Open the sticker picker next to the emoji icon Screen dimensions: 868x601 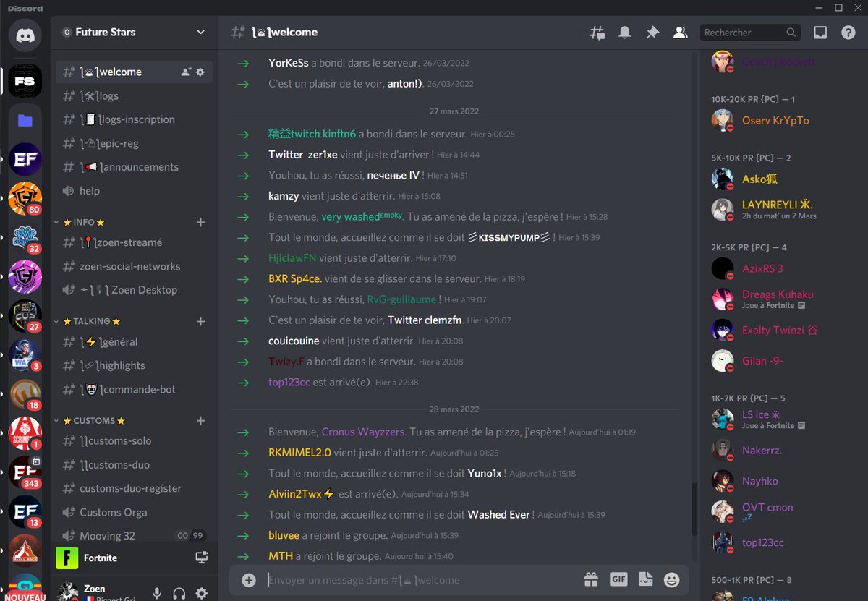[645, 579]
